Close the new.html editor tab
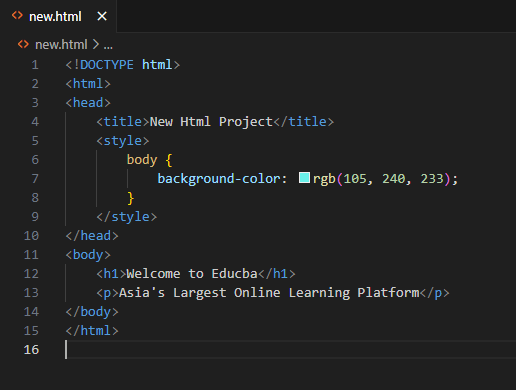Image resolution: width=516 pixels, height=390 pixels. (102, 16)
